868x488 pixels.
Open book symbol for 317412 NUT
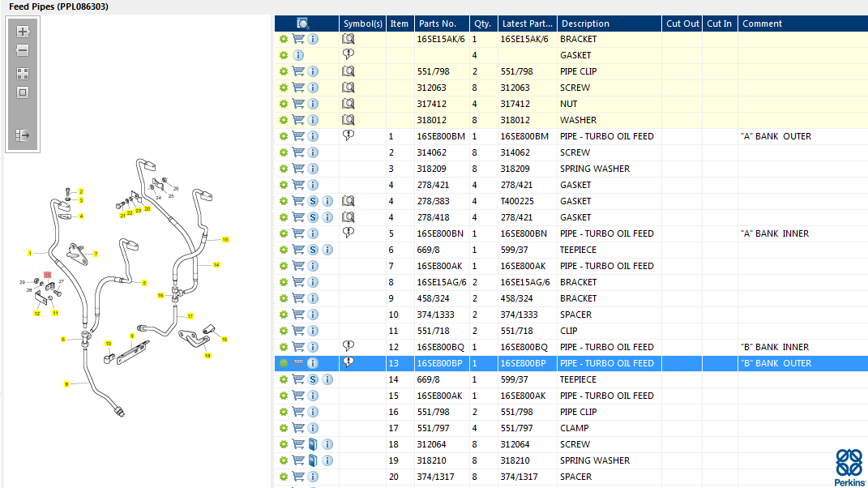click(348, 104)
